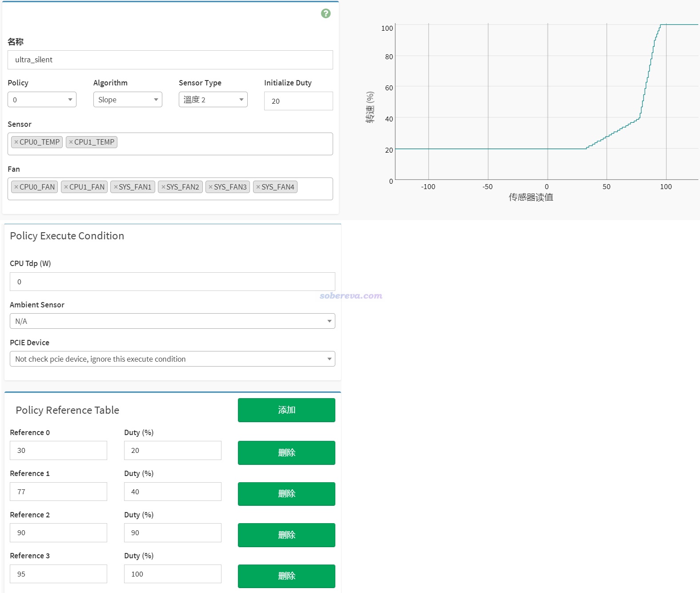This screenshot has width=700, height=593.
Task: Expand the Ambient Sensor dropdown showing N/A
Action: click(173, 321)
